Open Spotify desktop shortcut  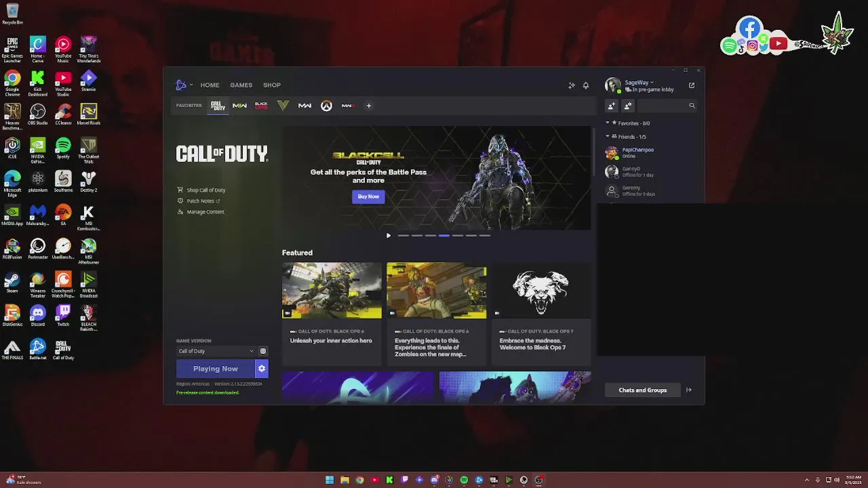(x=63, y=148)
